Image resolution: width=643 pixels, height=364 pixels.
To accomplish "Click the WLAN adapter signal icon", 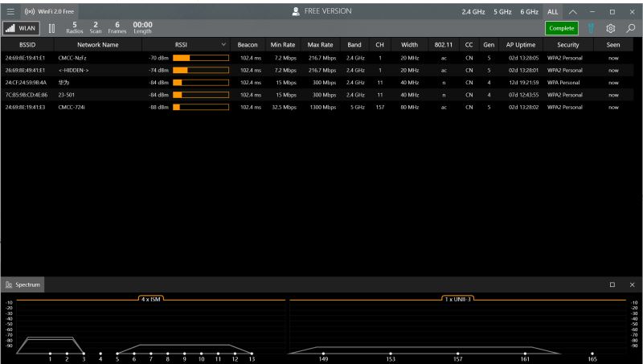I will tap(10, 28).
